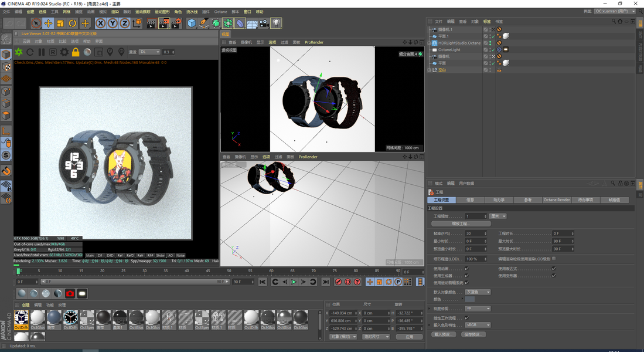Open the 渲染 menu
Viewport: 644px width, 352px height.
(x=115, y=12)
